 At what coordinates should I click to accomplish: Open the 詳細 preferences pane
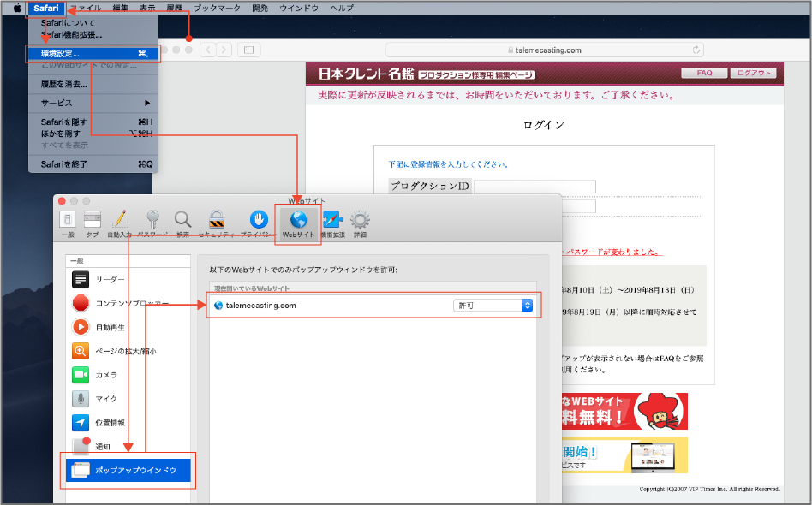[360, 223]
